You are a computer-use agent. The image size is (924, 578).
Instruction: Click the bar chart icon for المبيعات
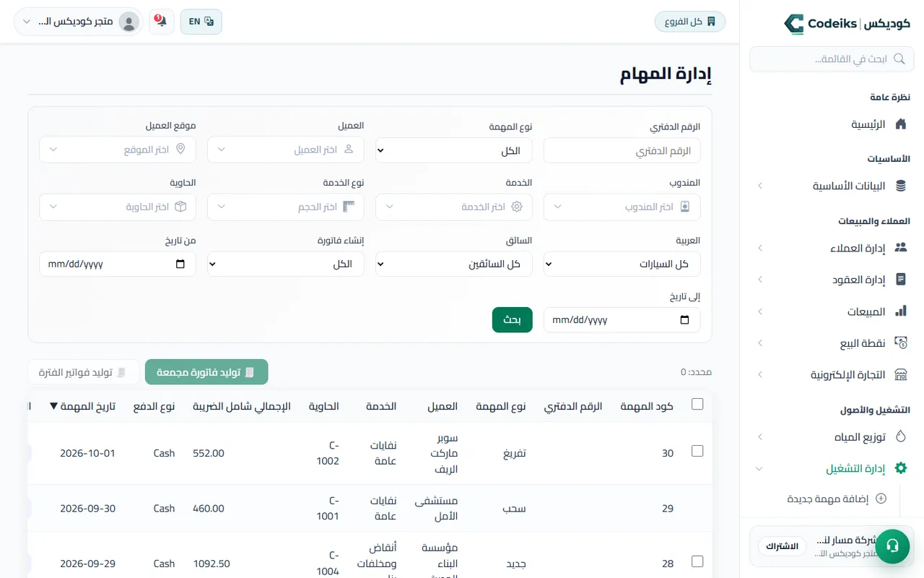(900, 311)
